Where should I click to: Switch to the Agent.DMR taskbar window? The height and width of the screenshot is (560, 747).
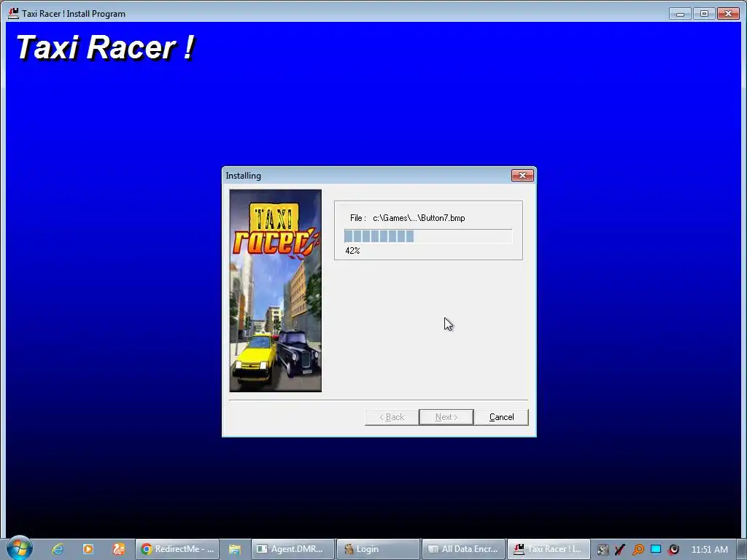[x=293, y=549]
